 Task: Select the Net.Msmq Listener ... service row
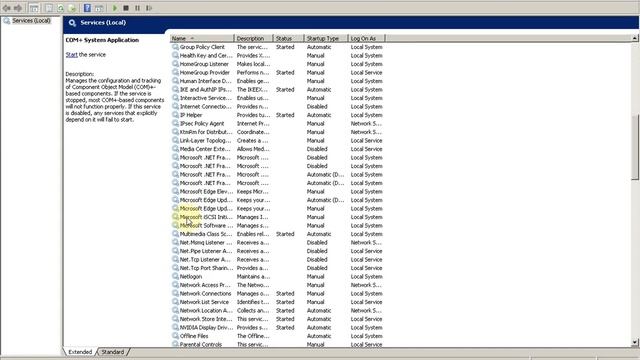point(278,242)
